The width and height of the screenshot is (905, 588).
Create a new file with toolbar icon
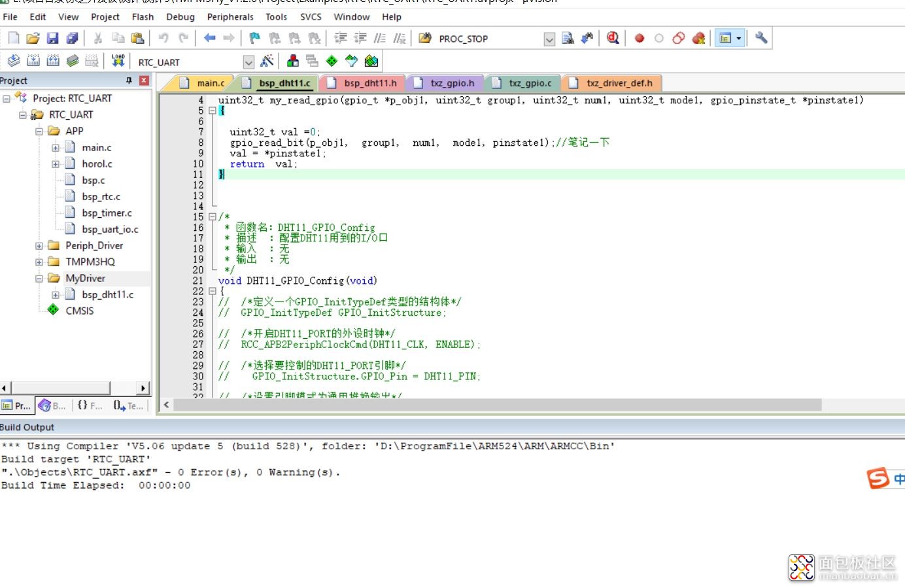14,39
